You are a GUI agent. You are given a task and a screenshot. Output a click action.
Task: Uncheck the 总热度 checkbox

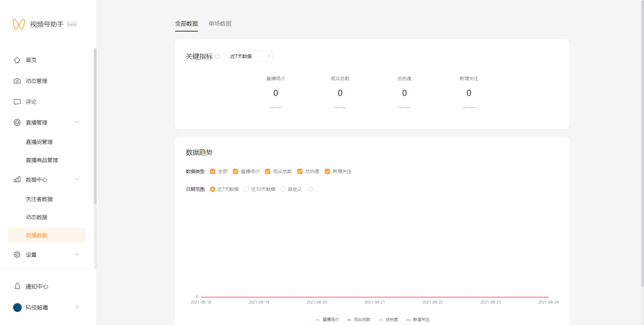click(300, 171)
